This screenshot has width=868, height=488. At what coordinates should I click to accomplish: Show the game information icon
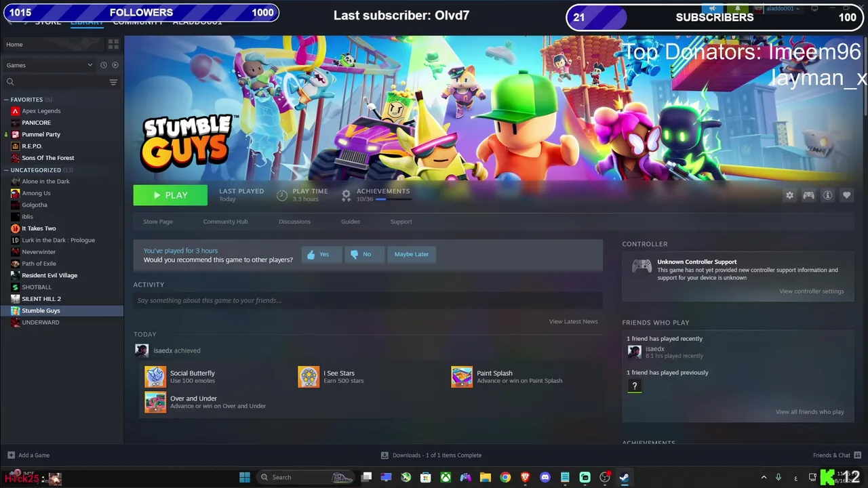point(827,195)
